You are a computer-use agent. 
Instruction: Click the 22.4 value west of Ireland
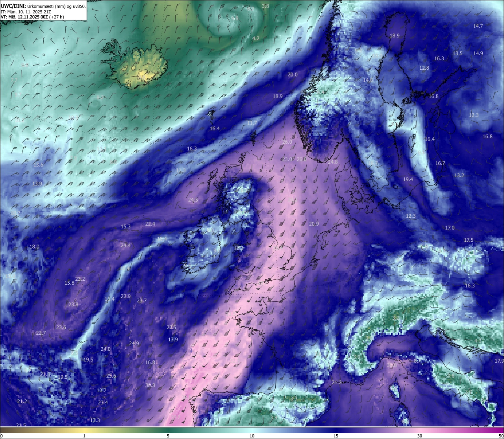tap(150, 224)
